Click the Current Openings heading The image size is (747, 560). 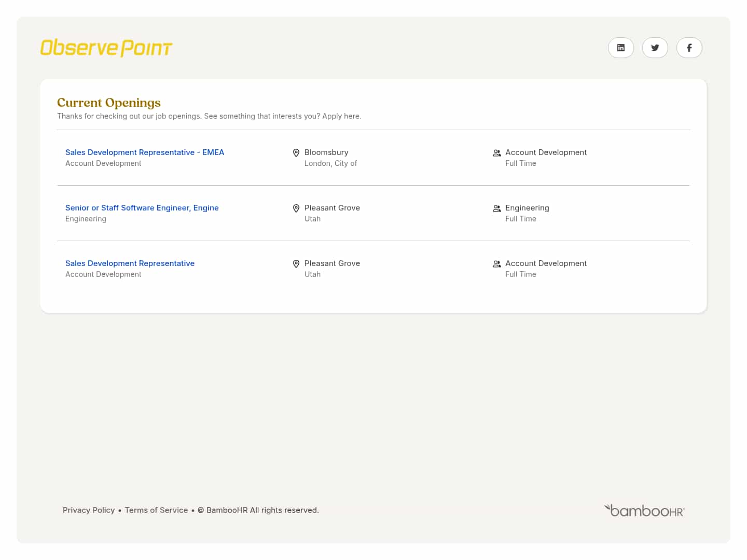click(x=108, y=103)
